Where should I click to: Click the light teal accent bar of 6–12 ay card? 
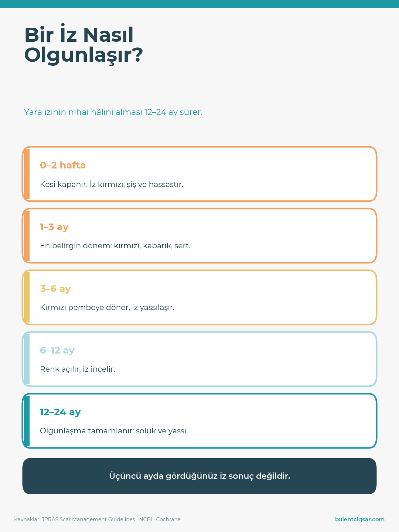pyautogui.click(x=27, y=359)
